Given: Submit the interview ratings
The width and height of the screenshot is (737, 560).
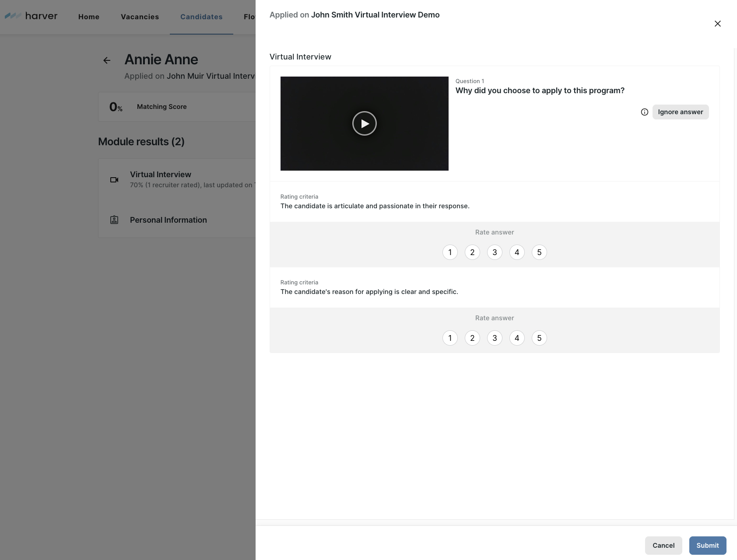Looking at the screenshot, I should coord(707,545).
